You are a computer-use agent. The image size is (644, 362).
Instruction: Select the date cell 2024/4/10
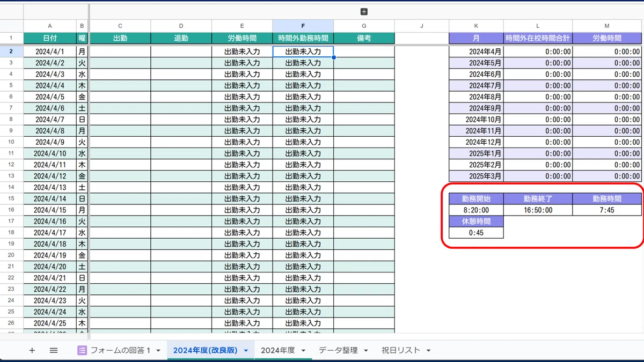tap(50, 153)
